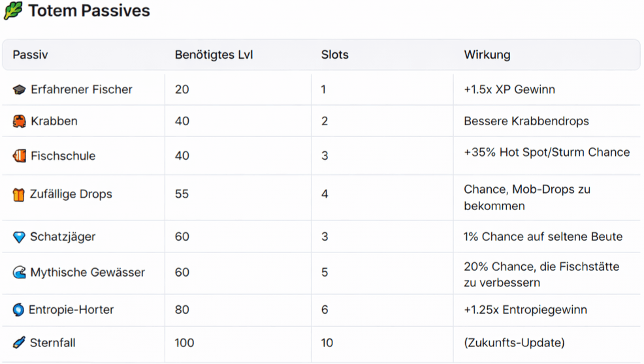Click the Totem Passives heading text
644x364 pixels.
(x=89, y=11)
